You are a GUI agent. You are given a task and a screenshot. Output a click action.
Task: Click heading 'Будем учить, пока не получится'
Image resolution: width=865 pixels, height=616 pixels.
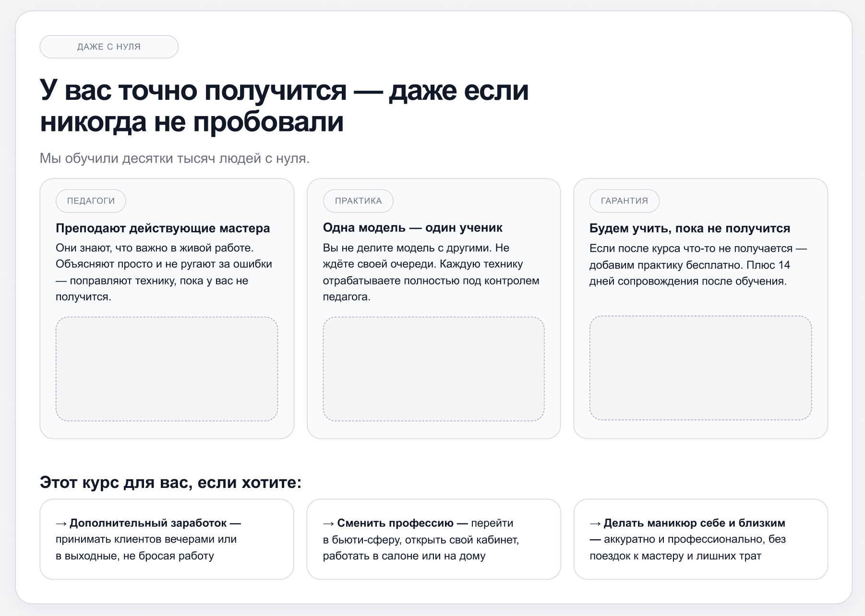tap(690, 228)
